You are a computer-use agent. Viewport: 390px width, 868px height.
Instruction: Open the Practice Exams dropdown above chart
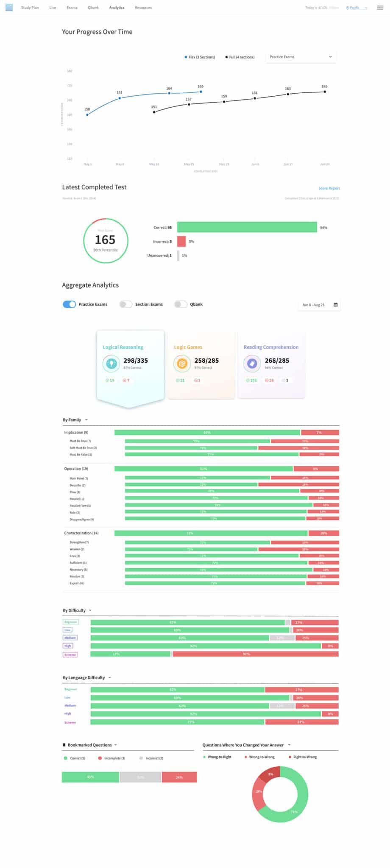301,57
